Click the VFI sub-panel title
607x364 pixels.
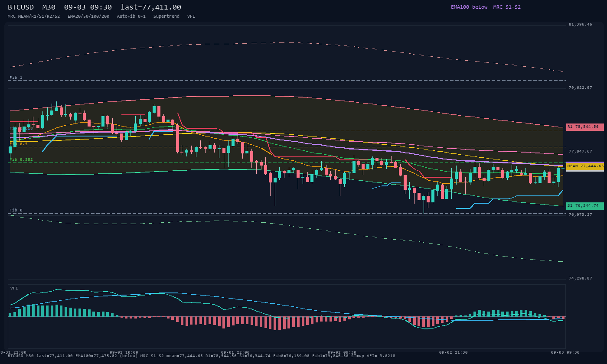pos(14,288)
